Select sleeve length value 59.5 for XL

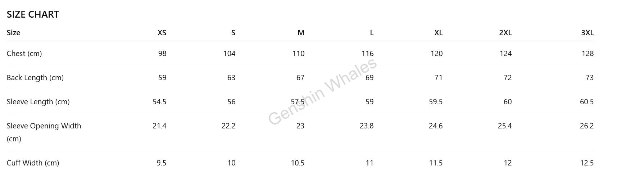[436, 102]
